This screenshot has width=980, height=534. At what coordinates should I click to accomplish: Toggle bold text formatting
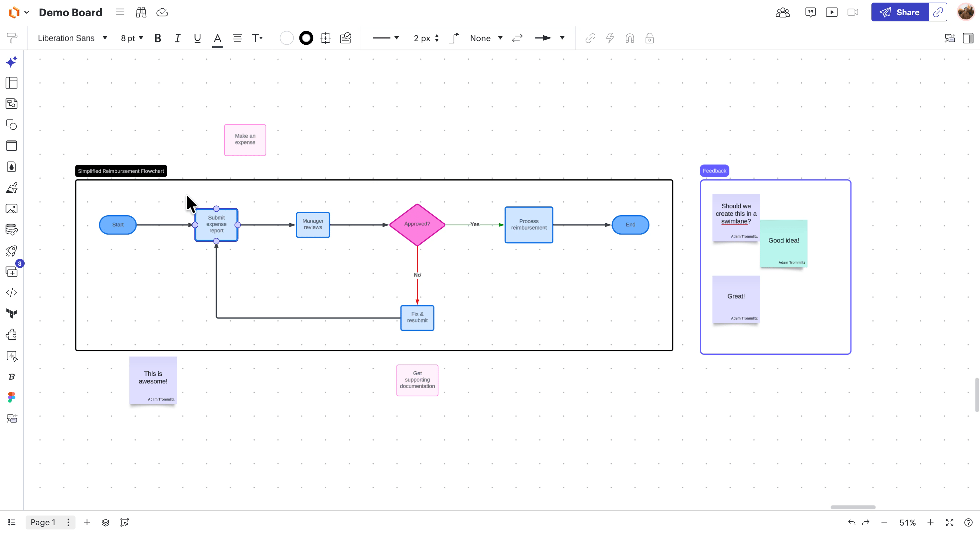click(157, 38)
